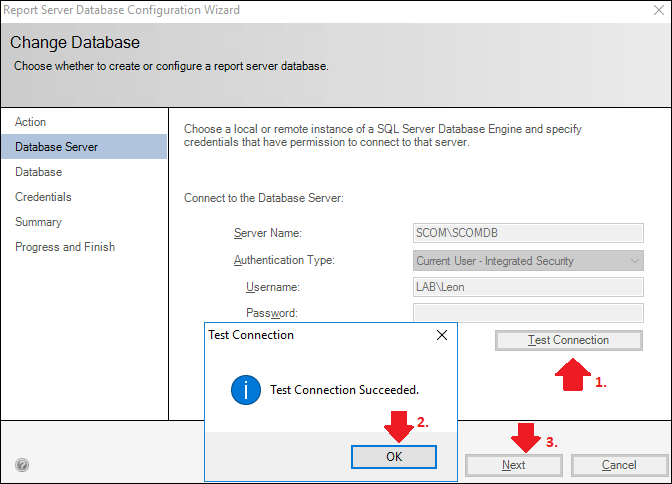Image resolution: width=672 pixels, height=484 pixels.
Task: Click the Cancel button
Action: click(x=619, y=465)
